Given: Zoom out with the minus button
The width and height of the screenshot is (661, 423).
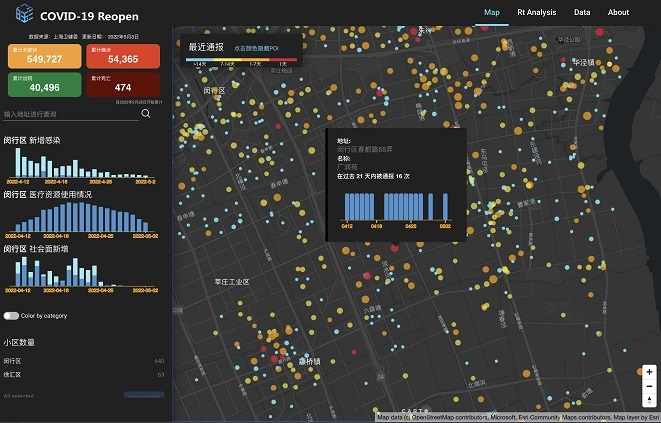Looking at the screenshot, I should click(x=650, y=386).
